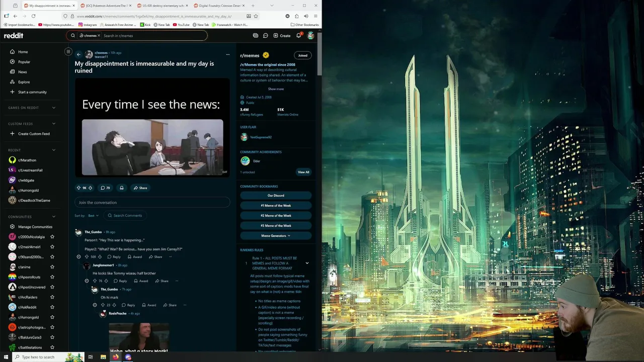Click the Create post button
Screen dimensions: 644x362
282,36
